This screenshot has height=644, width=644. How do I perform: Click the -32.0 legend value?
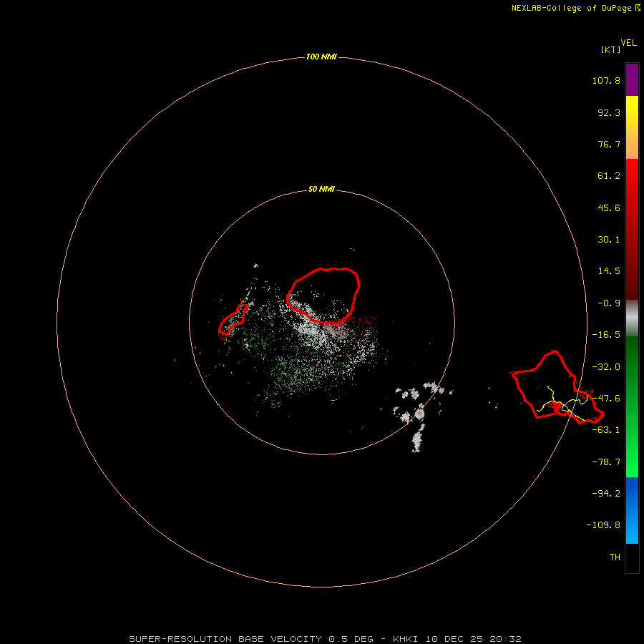pos(606,367)
